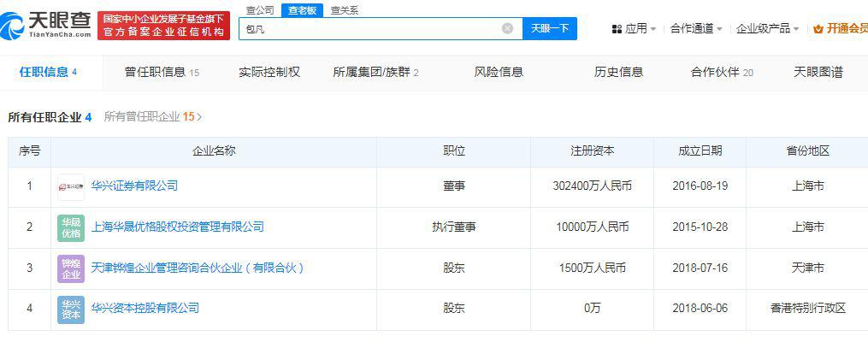Click the 10000万人民币 capital cell
868x342 pixels.
pos(593,227)
